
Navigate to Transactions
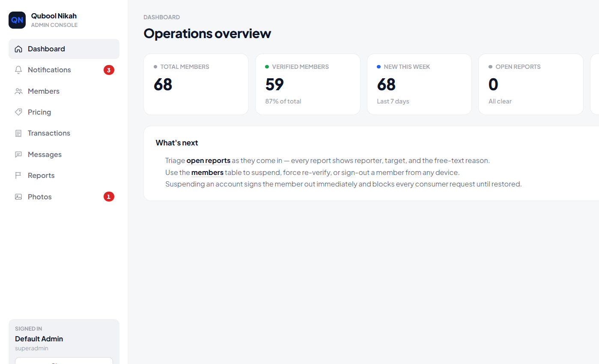click(64, 133)
